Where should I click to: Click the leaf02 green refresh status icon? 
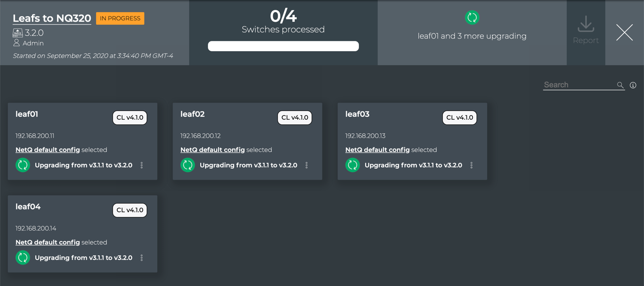188,165
